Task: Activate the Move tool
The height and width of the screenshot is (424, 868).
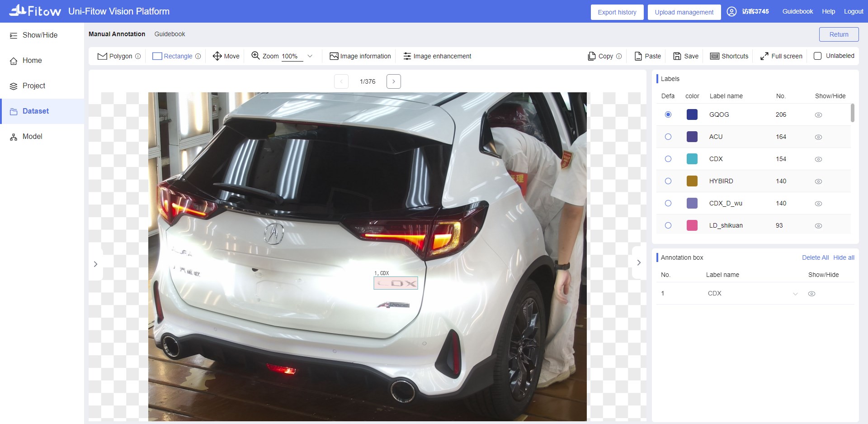Action: pos(226,56)
